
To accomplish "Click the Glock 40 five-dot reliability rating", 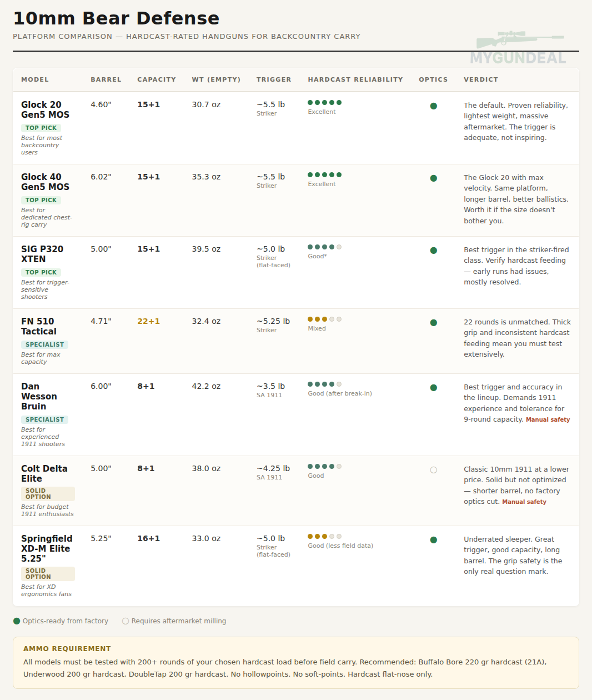I will tap(325, 175).
